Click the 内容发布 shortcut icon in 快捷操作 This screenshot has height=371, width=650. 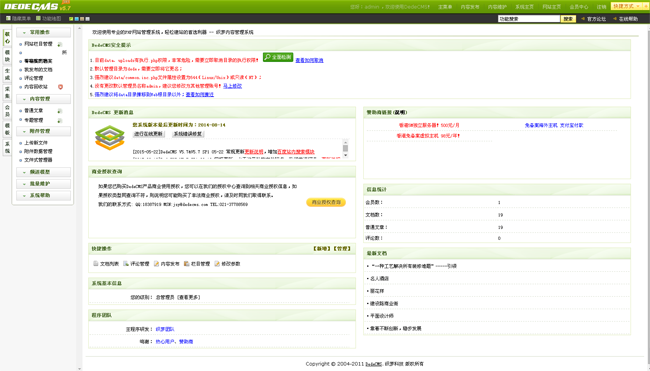click(156, 264)
